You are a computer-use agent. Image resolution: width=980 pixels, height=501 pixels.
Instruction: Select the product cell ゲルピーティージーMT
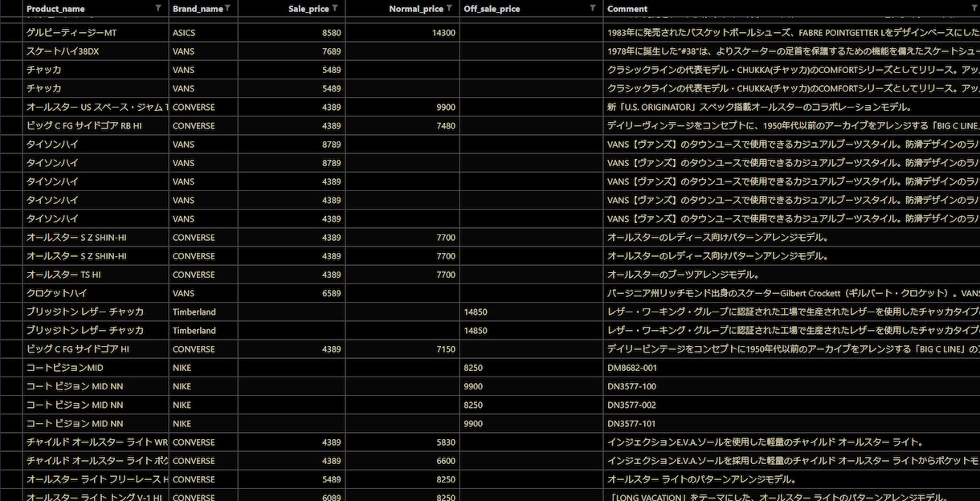tap(96, 33)
